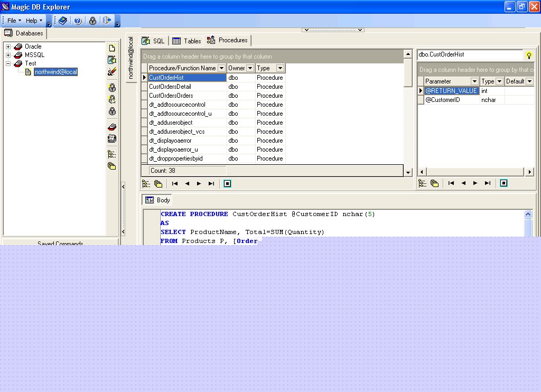Go to next record in procedures grid
The height and width of the screenshot is (392, 541).
coord(199,183)
